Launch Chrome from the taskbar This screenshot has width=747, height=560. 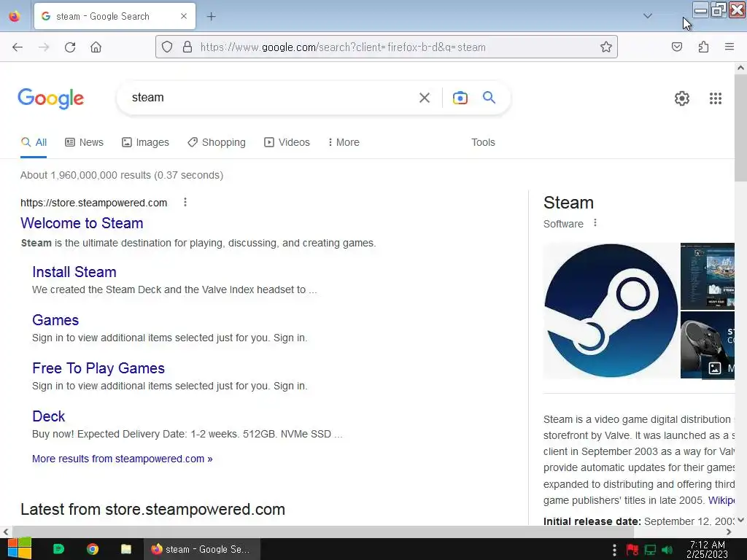point(93,549)
